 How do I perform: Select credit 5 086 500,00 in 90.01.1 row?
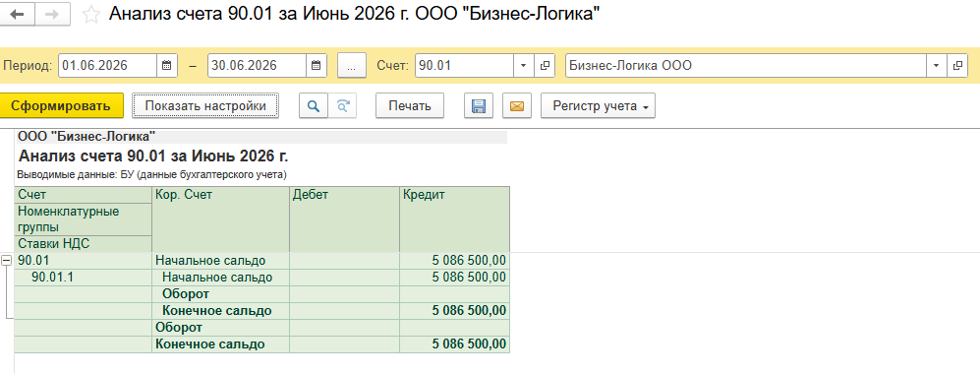(454, 278)
